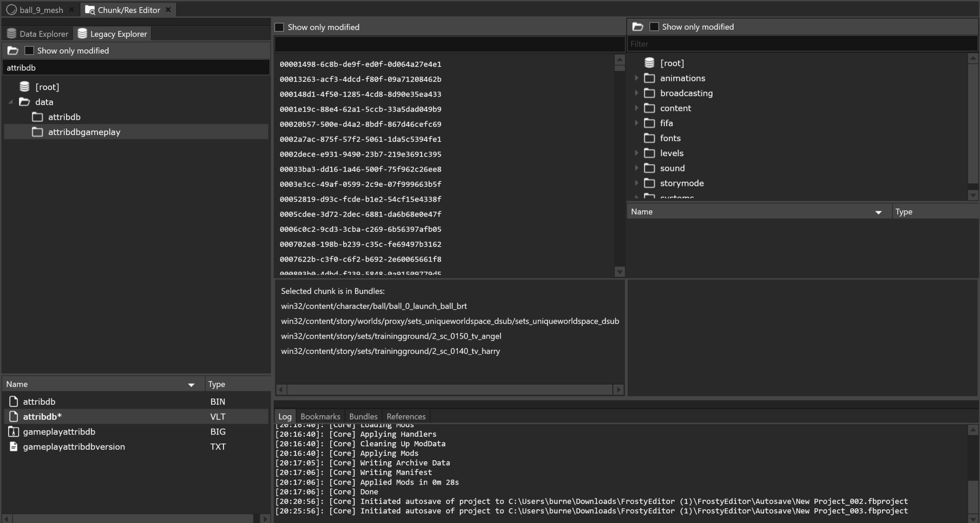This screenshot has width=980, height=523.
Task: Check Show only modified in right panel
Action: click(654, 27)
